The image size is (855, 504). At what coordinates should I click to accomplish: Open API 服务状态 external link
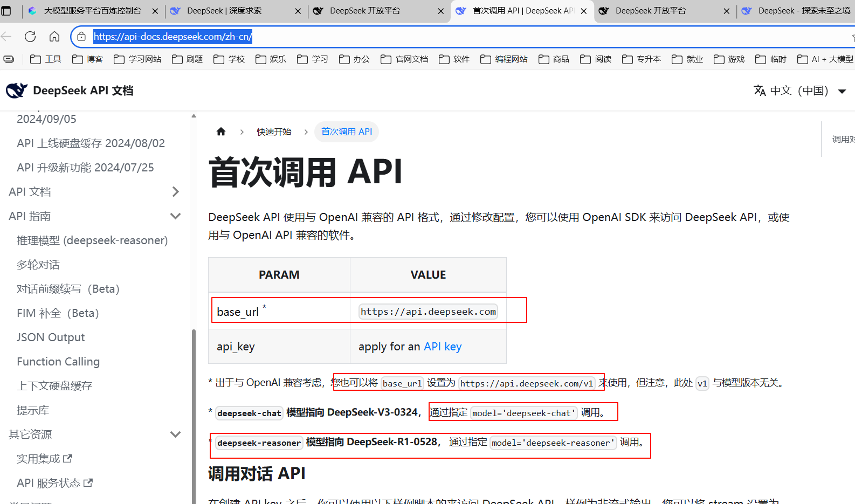pyautogui.click(x=54, y=483)
